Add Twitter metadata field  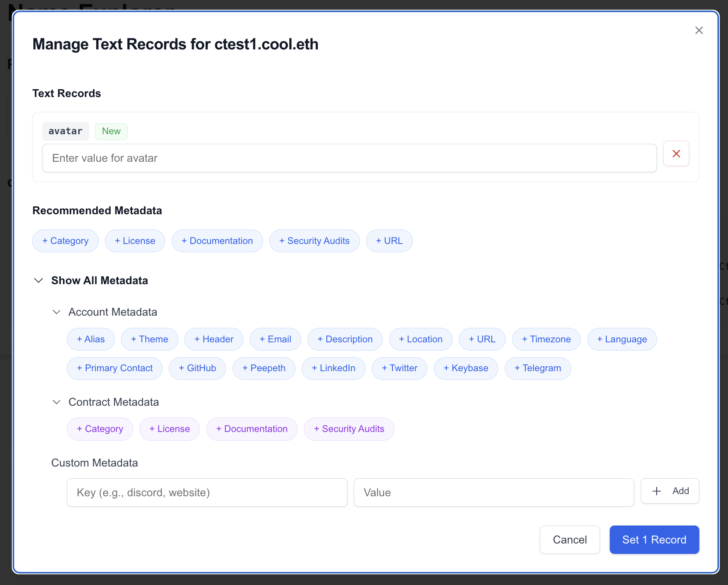coord(399,368)
